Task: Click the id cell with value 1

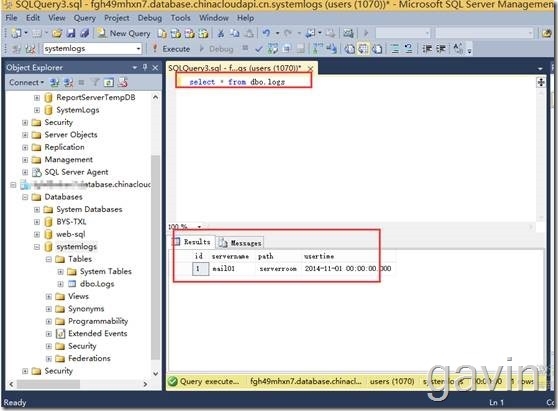Action: tap(200, 269)
